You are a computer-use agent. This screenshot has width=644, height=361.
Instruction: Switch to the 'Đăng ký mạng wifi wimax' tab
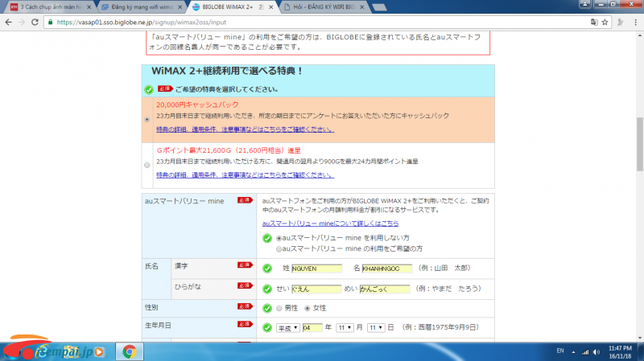[142, 7]
